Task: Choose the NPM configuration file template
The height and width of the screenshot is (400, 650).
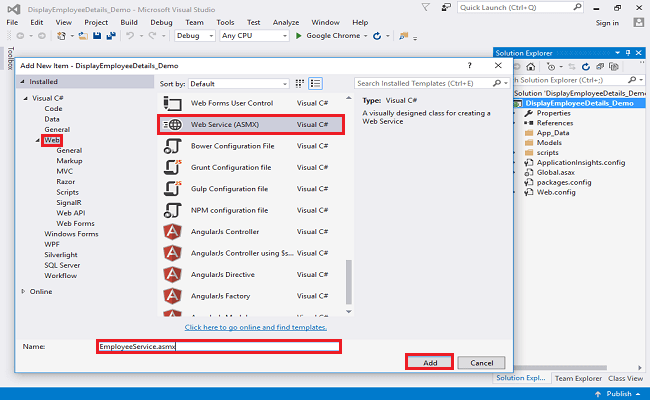Action: coord(251,210)
